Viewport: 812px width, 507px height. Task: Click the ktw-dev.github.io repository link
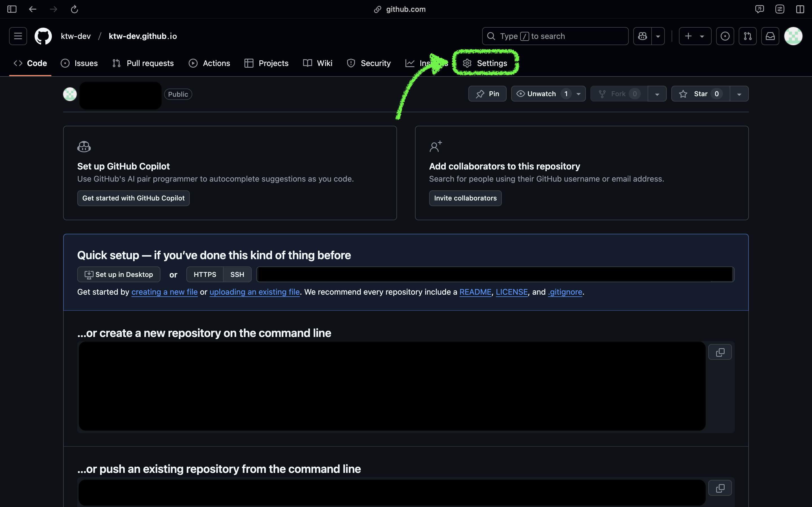(143, 36)
